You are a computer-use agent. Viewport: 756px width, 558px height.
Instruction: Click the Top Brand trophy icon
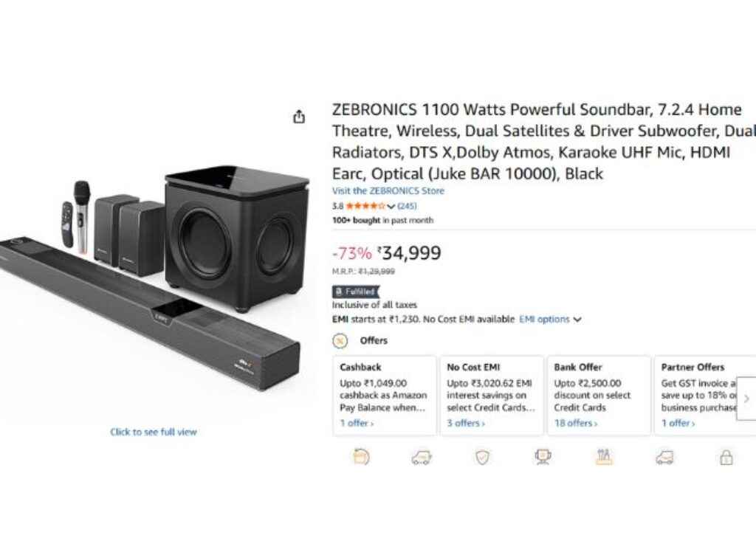pos(543,458)
